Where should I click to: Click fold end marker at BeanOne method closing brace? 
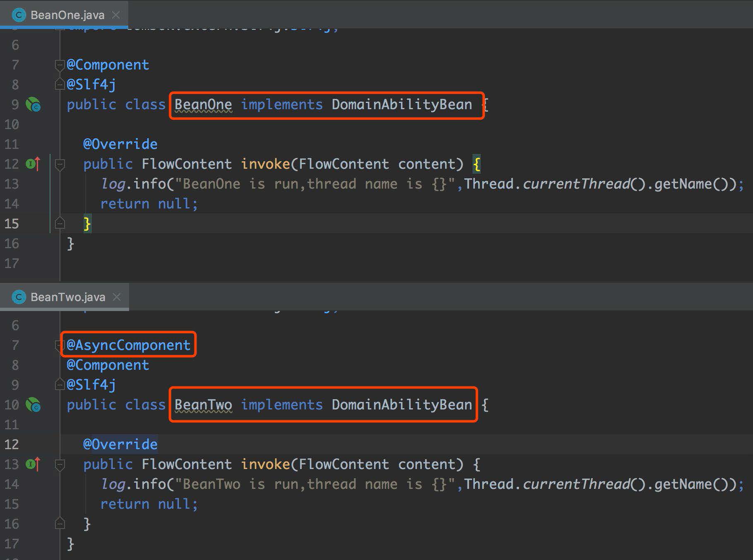[60, 224]
